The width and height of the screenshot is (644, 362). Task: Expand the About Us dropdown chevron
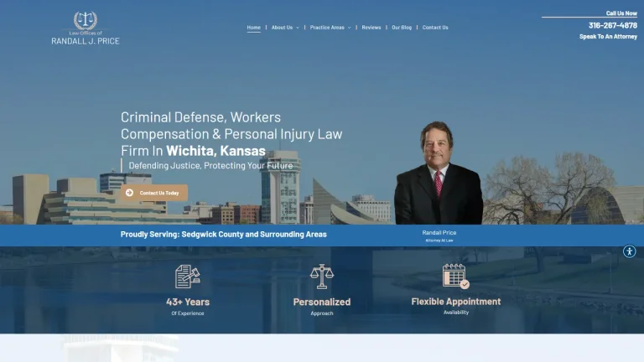click(x=298, y=28)
